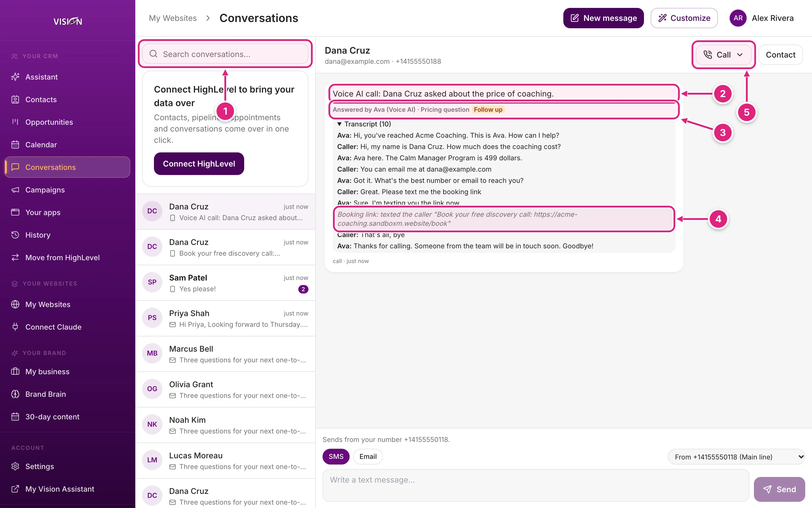Click the New message button

click(x=603, y=18)
